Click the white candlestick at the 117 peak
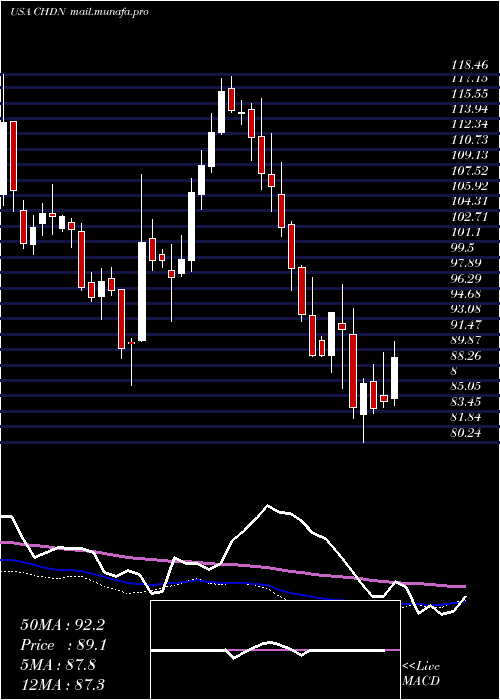Viewport: 500px width, 700px height. tap(221, 112)
